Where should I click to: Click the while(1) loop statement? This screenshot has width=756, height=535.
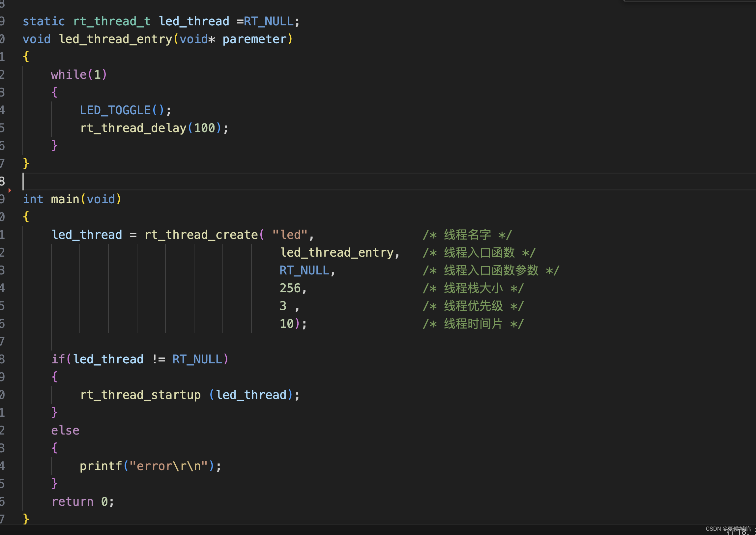click(79, 75)
